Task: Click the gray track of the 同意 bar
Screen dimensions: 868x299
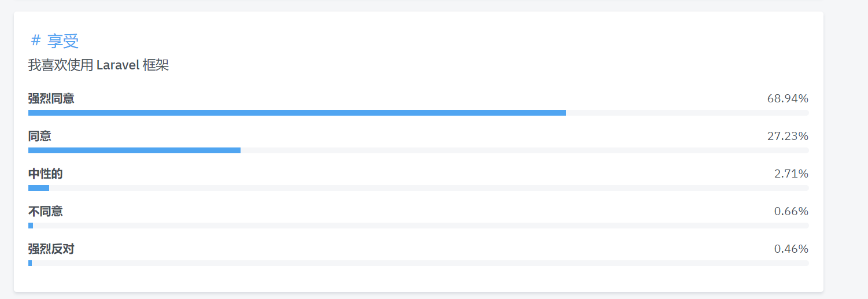Action: [x=525, y=150]
